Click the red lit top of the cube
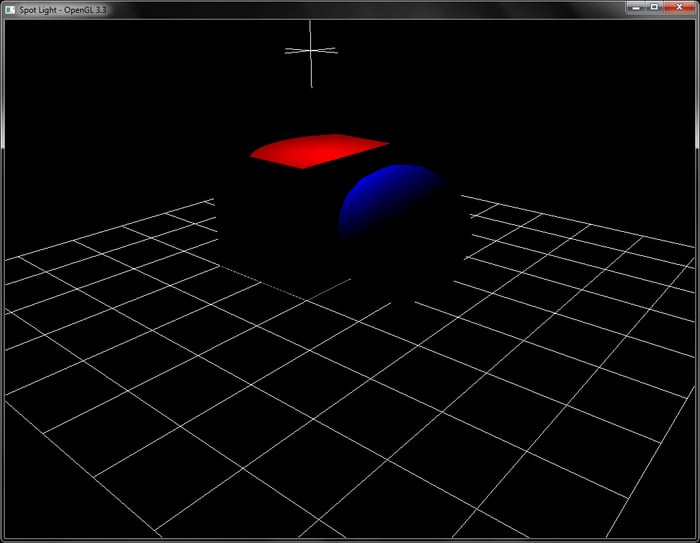Image resolution: width=700 pixels, height=543 pixels. tap(319, 151)
